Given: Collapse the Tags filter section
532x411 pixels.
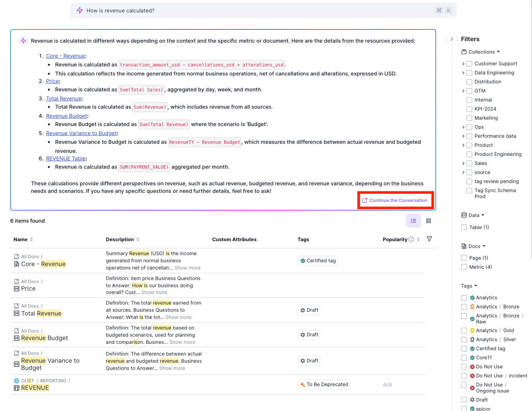Looking at the screenshot, I should [x=475, y=286].
